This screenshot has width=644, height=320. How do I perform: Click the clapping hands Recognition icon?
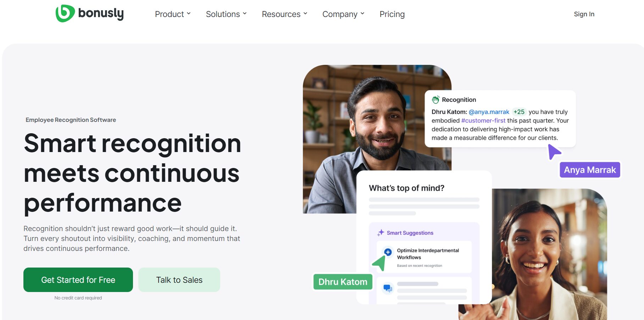point(435,100)
